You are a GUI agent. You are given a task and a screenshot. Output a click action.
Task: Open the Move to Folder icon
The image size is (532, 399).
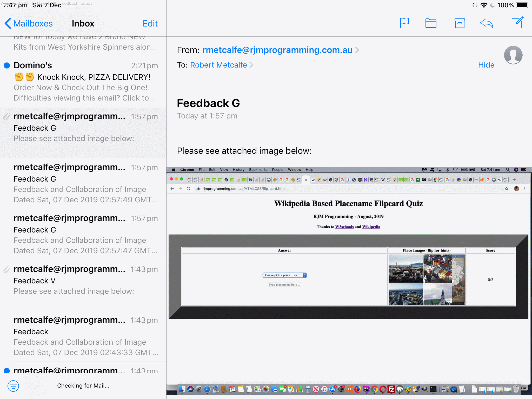[430, 23]
